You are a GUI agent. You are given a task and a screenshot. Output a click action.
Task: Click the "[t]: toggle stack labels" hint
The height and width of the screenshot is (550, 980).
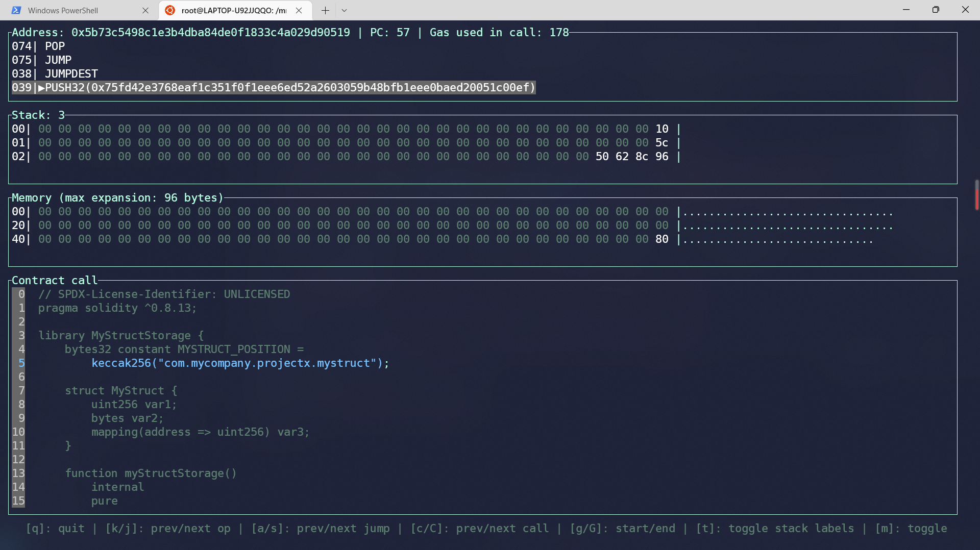click(775, 529)
